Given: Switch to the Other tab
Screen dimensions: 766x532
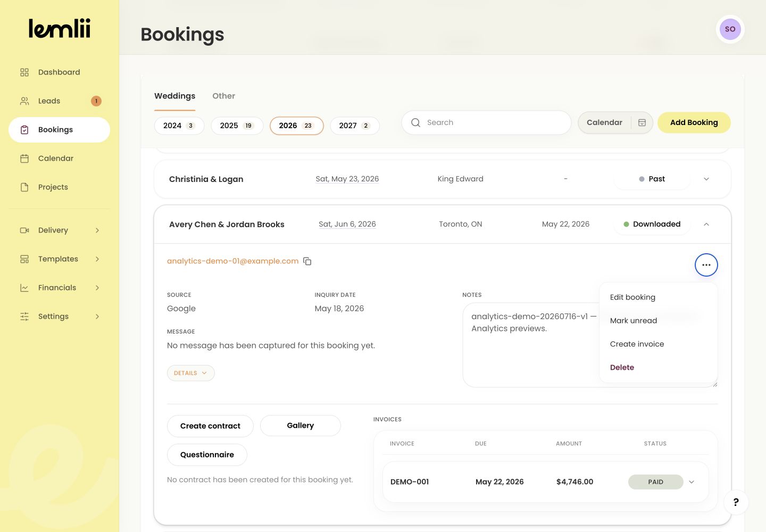Looking at the screenshot, I should click(224, 96).
